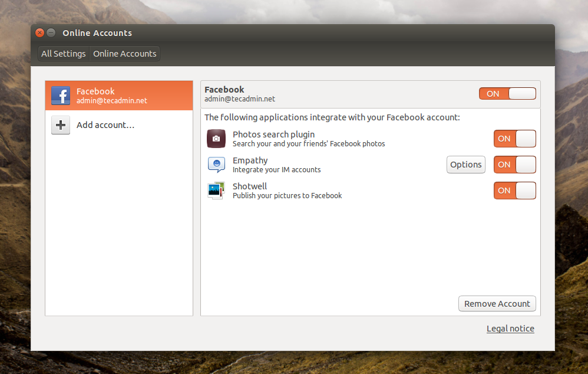Switch off Shotwell Facebook publishing
588x374 pixels.
514,191
